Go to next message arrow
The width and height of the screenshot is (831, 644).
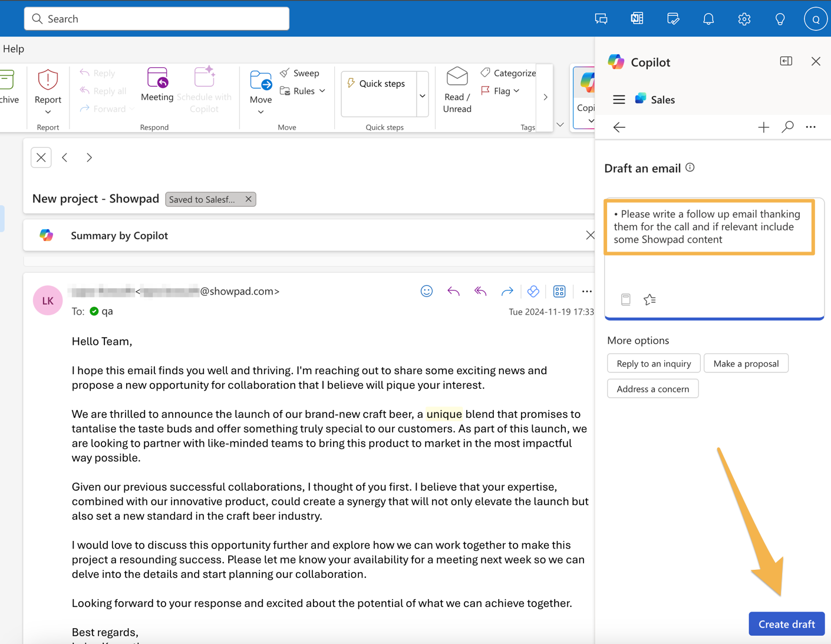click(89, 157)
